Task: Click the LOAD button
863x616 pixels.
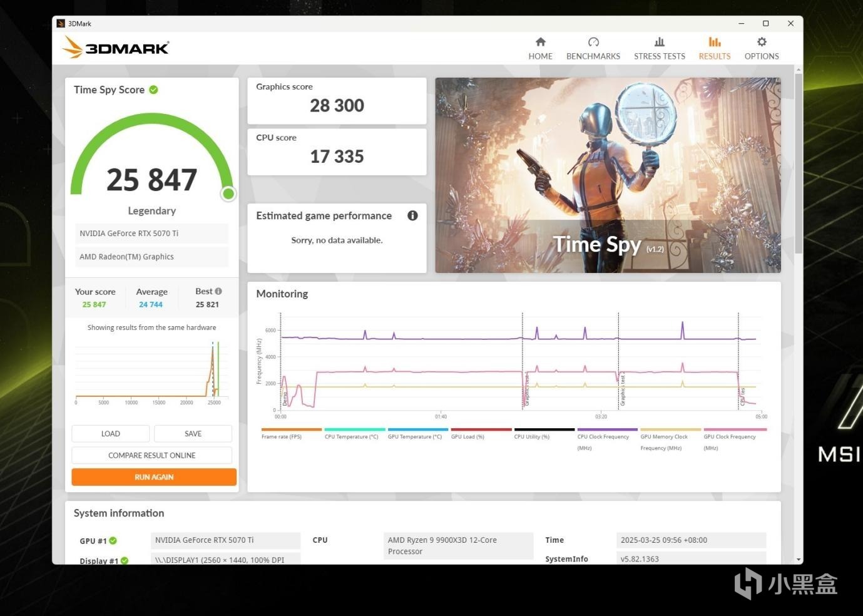Action: [x=111, y=434]
